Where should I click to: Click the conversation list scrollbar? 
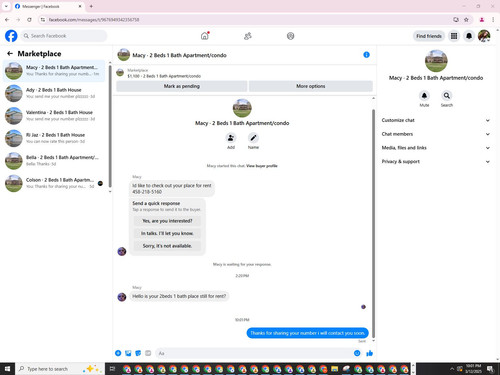point(110,126)
